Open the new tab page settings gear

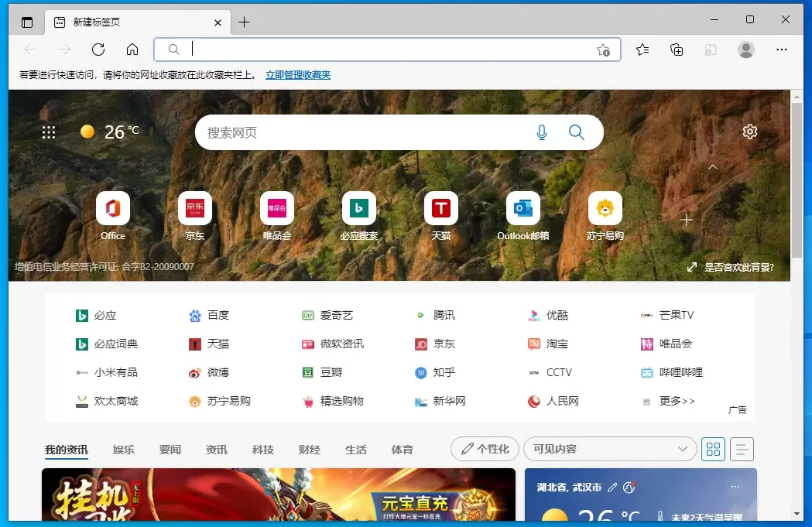[x=749, y=132]
